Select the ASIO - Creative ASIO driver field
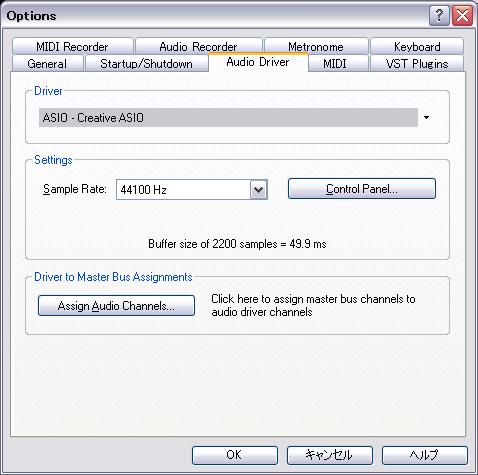Viewport: 478px width, 475px height. click(x=228, y=117)
